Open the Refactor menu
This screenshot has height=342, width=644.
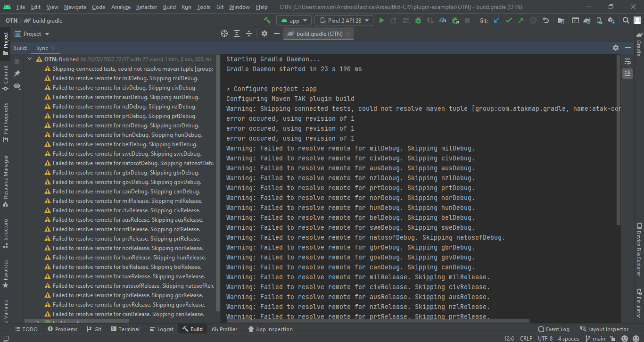point(146,7)
